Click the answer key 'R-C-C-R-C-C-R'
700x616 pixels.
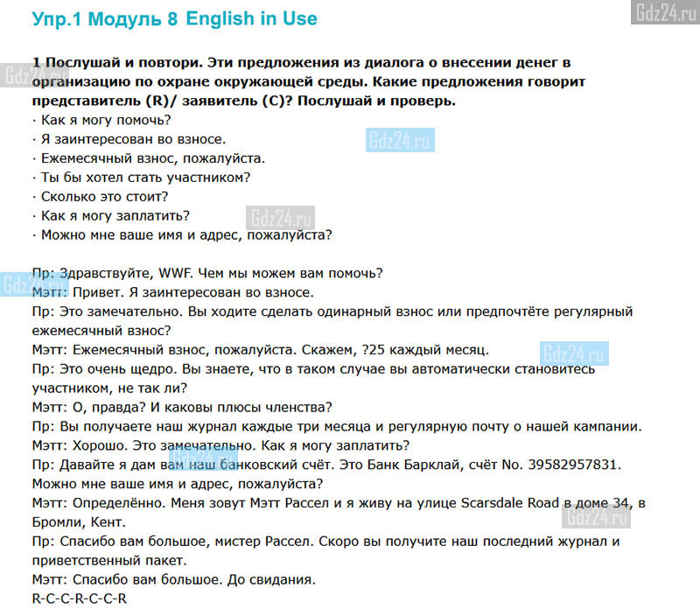pos(80,599)
